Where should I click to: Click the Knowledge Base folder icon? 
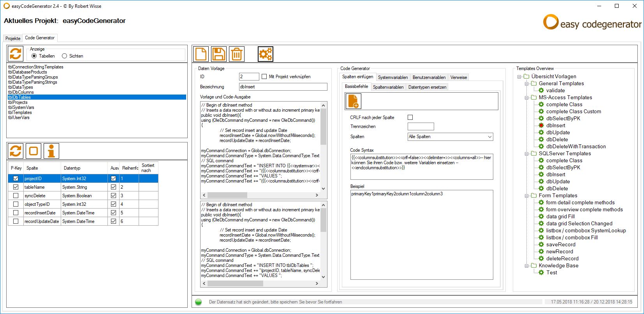(x=534, y=265)
